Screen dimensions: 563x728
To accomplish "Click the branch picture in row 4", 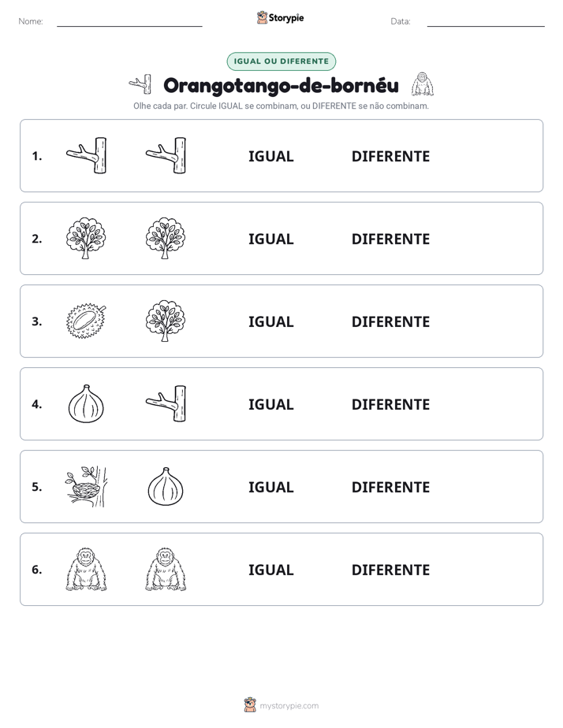I will pos(166,403).
